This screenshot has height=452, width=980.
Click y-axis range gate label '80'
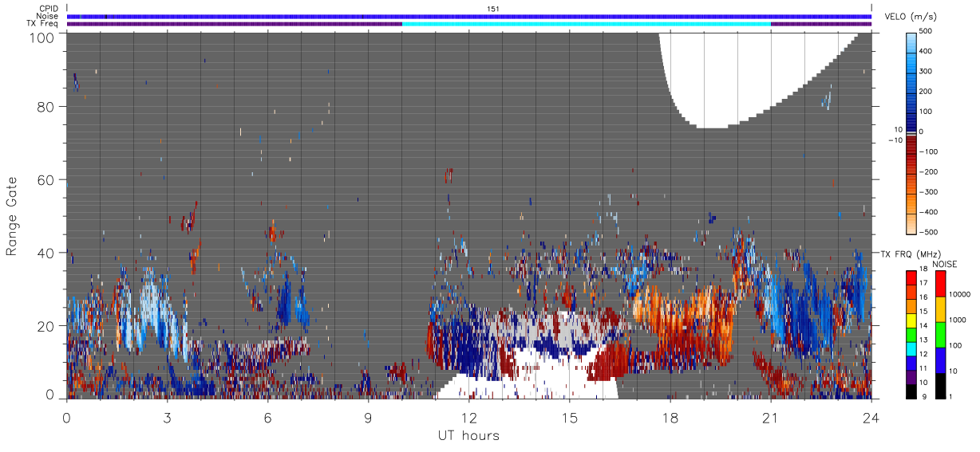pos(45,107)
